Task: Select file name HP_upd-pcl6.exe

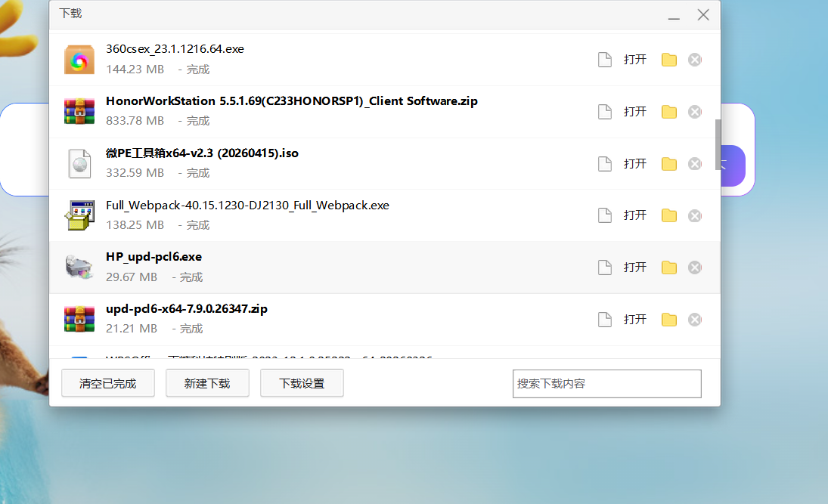Action: (154, 257)
